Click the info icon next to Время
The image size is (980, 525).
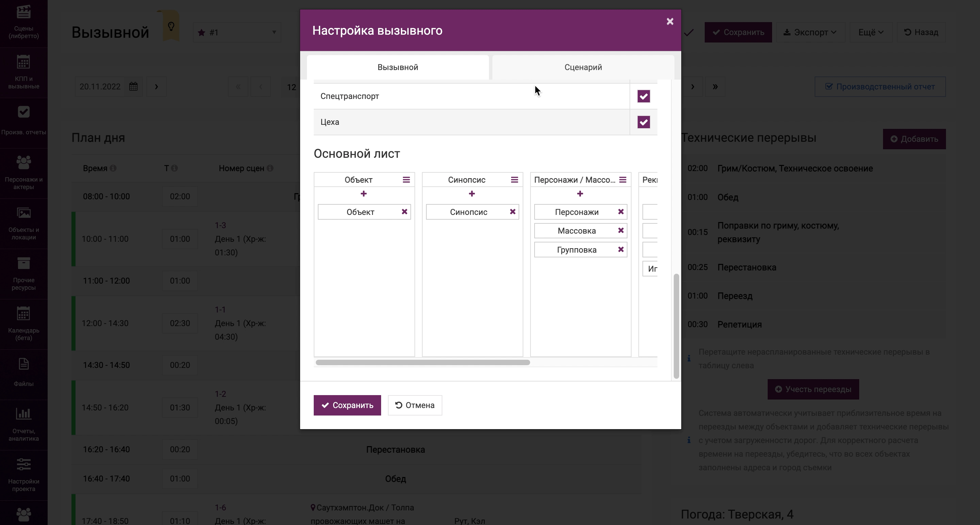click(113, 168)
